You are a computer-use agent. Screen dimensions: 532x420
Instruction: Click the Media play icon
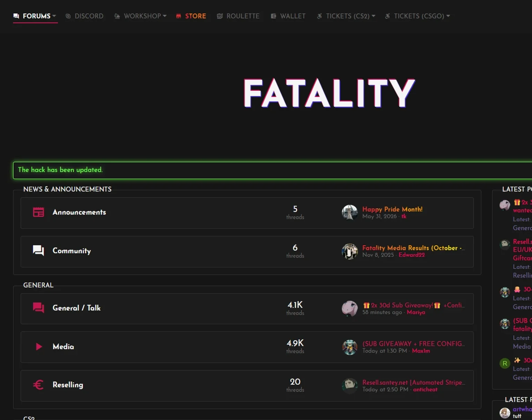(x=39, y=347)
